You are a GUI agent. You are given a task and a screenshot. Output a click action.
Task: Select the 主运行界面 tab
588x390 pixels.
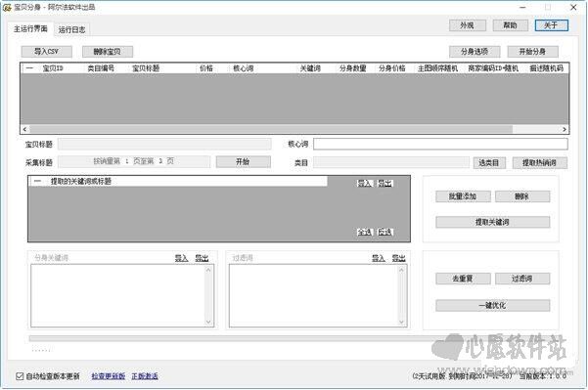coord(30,28)
